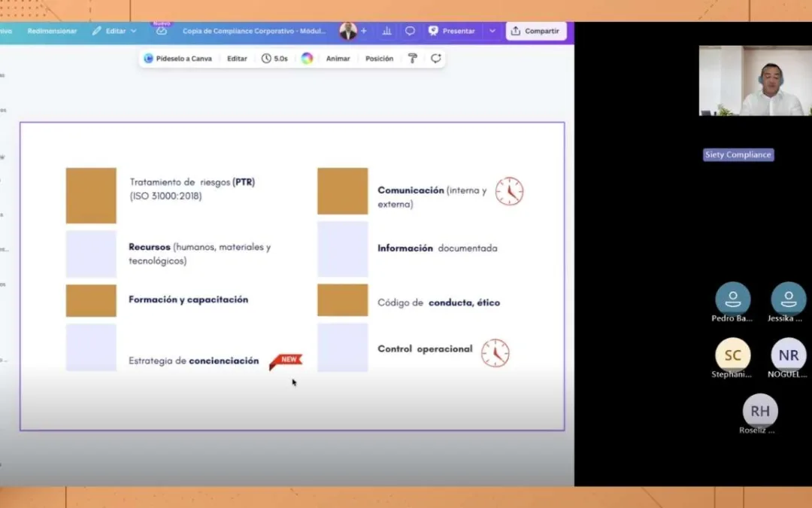Screen dimensions: 812x508
Task: Click the text Control operacional
Action: 425,349
